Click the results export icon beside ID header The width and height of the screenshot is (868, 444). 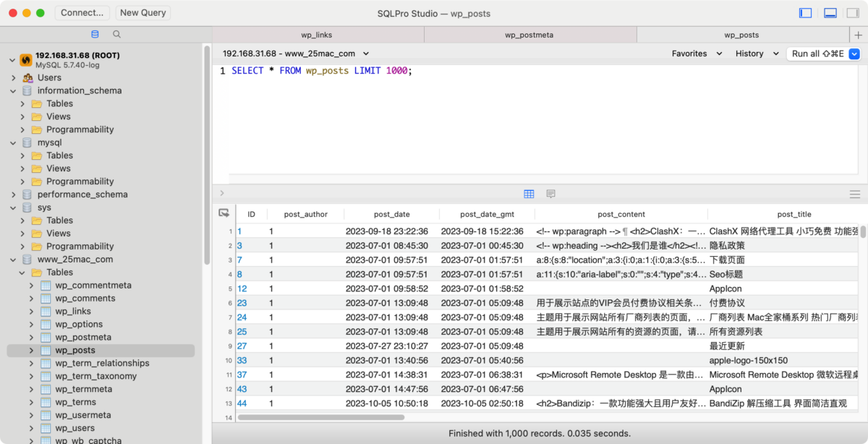pos(224,213)
